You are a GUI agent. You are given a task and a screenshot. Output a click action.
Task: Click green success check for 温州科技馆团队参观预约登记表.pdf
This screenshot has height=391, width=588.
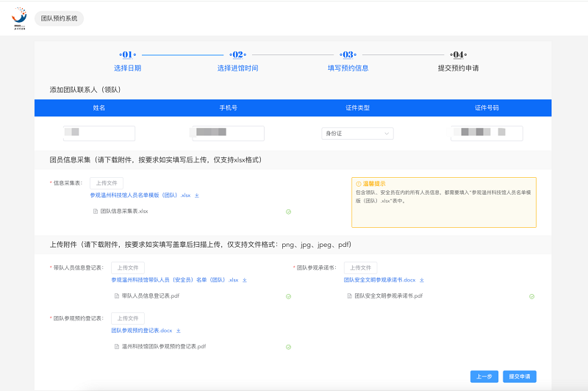(x=288, y=346)
